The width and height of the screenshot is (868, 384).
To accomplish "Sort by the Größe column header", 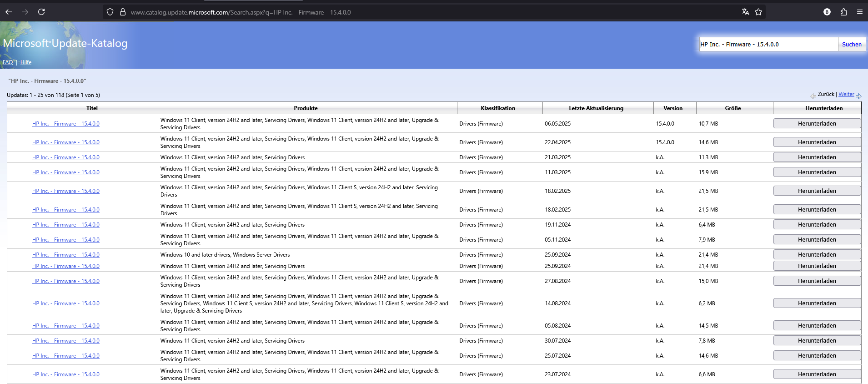I will pyautogui.click(x=733, y=108).
